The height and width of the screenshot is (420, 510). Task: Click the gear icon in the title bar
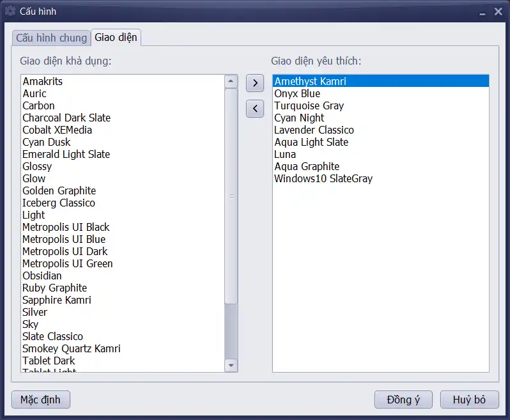pyautogui.click(x=10, y=11)
